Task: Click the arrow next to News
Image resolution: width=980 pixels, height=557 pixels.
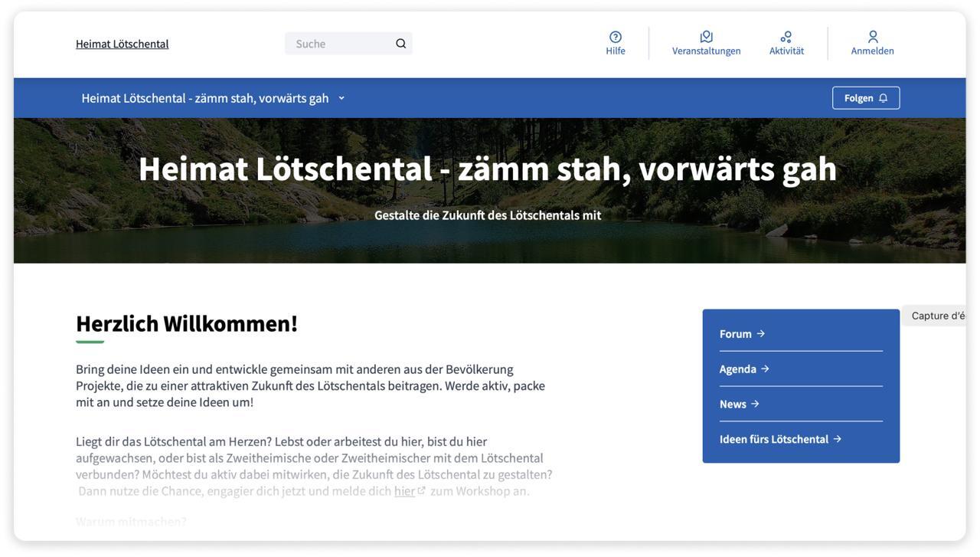Action: [x=755, y=405]
